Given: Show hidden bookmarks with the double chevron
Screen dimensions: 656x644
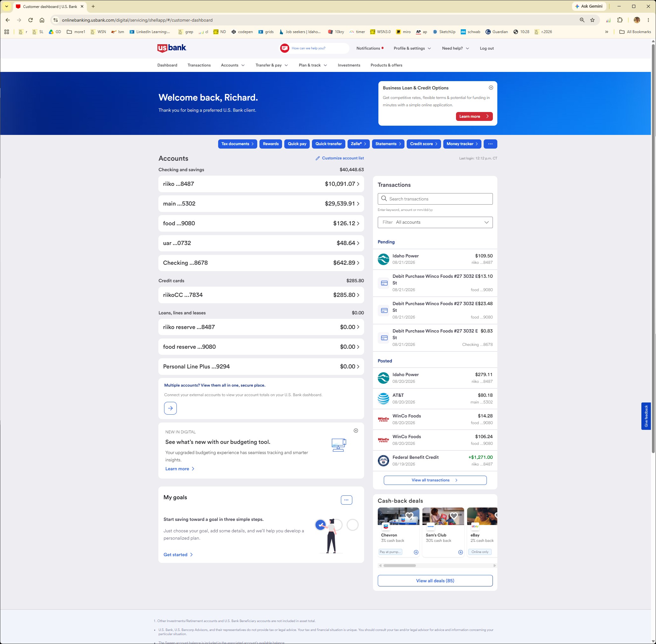Looking at the screenshot, I should click(x=607, y=32).
